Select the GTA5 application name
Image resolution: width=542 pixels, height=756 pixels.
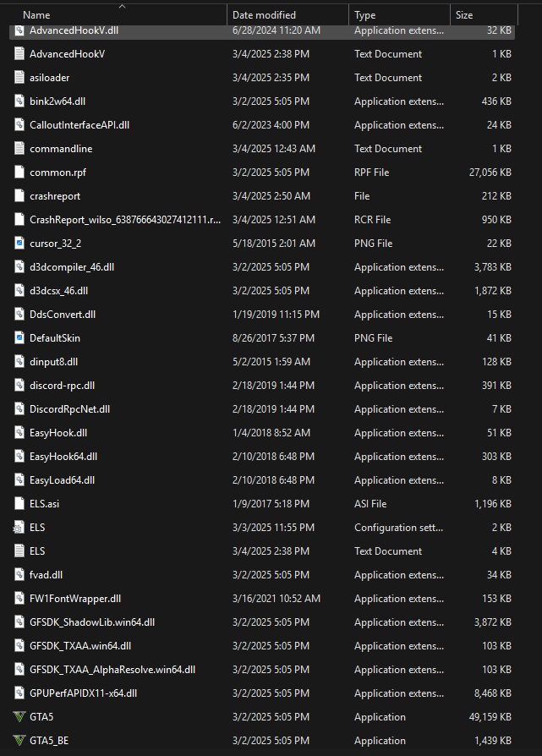(41, 717)
